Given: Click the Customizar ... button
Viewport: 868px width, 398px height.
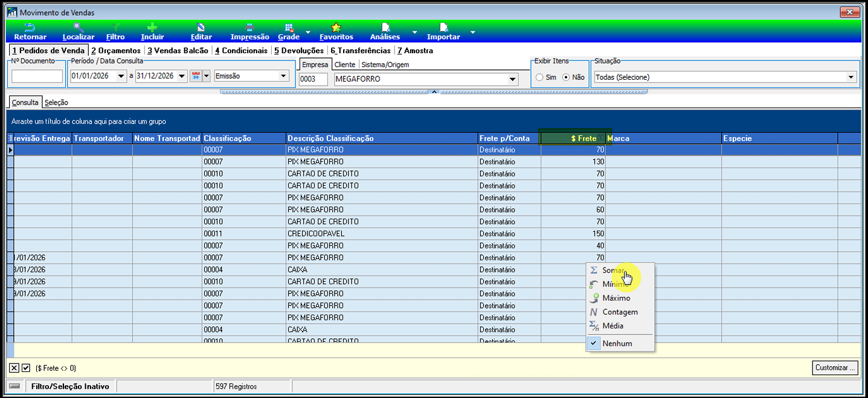Looking at the screenshot, I should pos(835,368).
